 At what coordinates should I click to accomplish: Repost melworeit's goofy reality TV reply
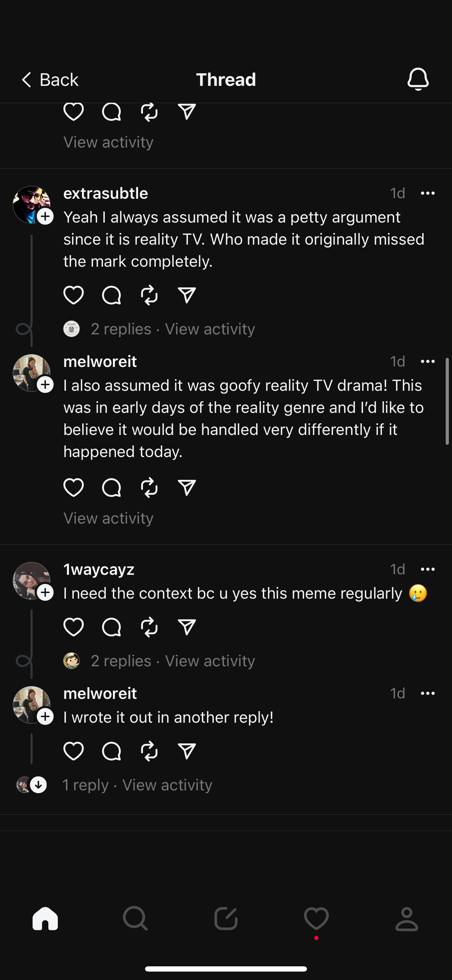pos(149,487)
